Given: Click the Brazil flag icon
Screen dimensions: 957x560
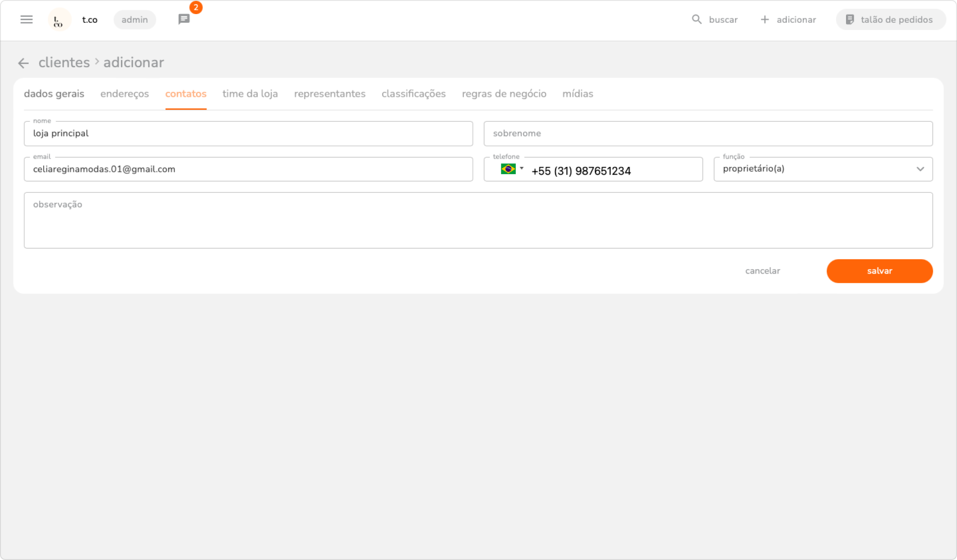Looking at the screenshot, I should pos(508,169).
